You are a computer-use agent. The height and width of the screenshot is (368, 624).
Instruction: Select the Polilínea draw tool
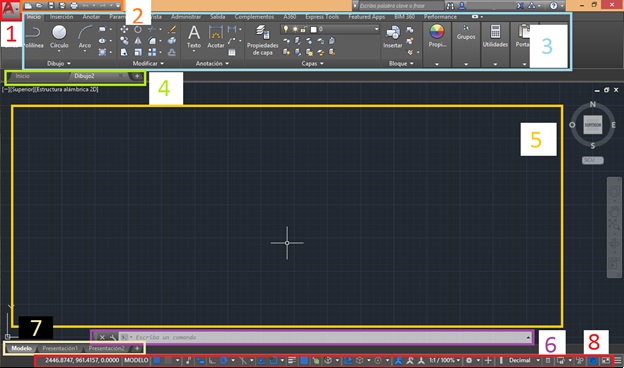click(34, 37)
